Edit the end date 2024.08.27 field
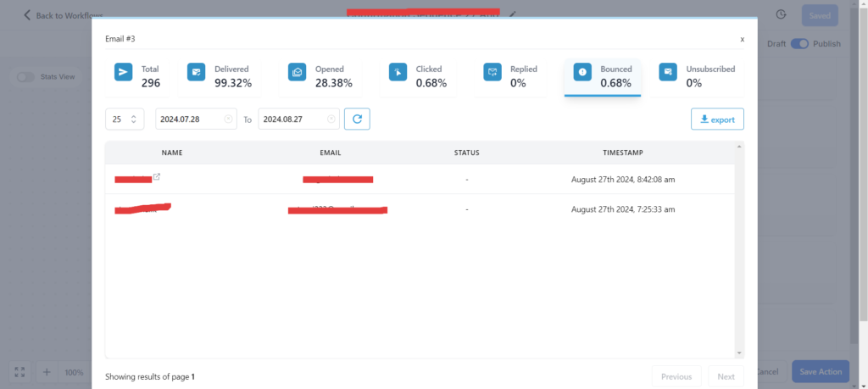 click(299, 119)
